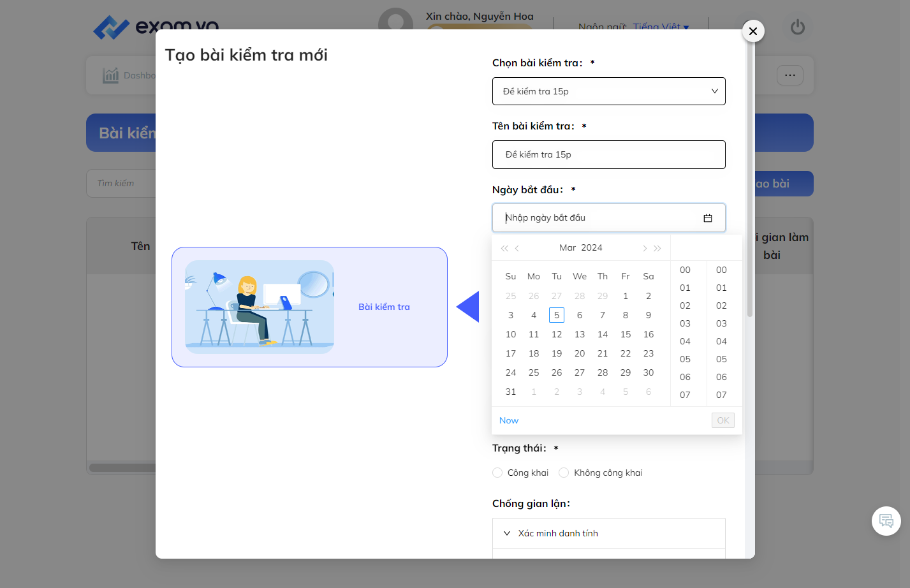Open the Chọn bài kiểm tra dropdown
Screen dimensions: 910x588
(609, 91)
